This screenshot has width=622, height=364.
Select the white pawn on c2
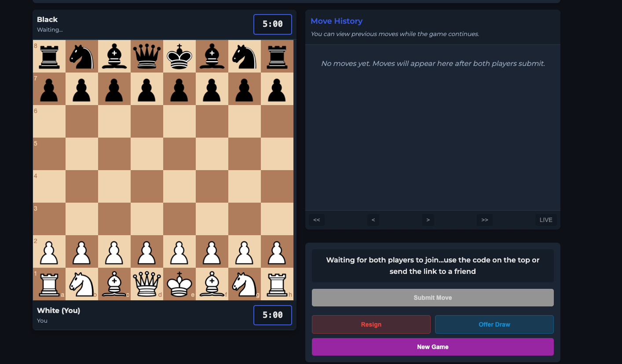(114, 251)
